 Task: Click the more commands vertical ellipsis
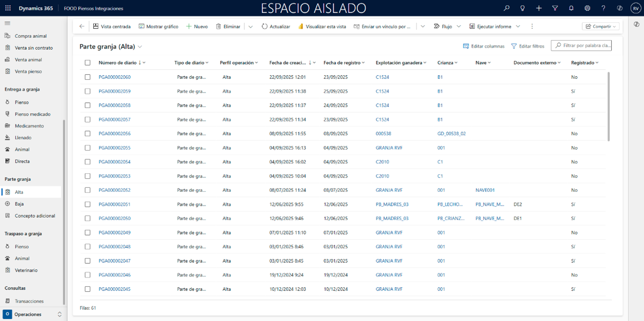(532, 26)
